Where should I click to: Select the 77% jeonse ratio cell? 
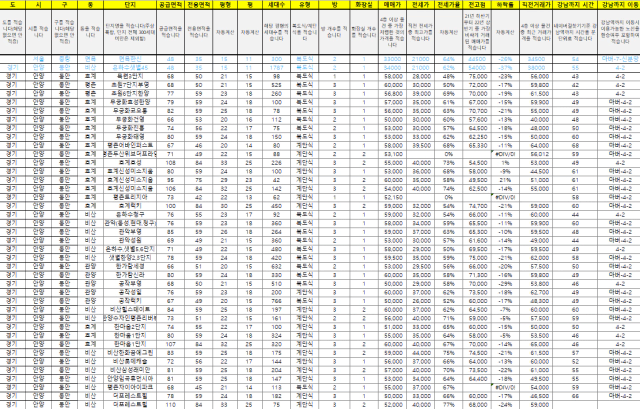pyautogui.click(x=449, y=405)
